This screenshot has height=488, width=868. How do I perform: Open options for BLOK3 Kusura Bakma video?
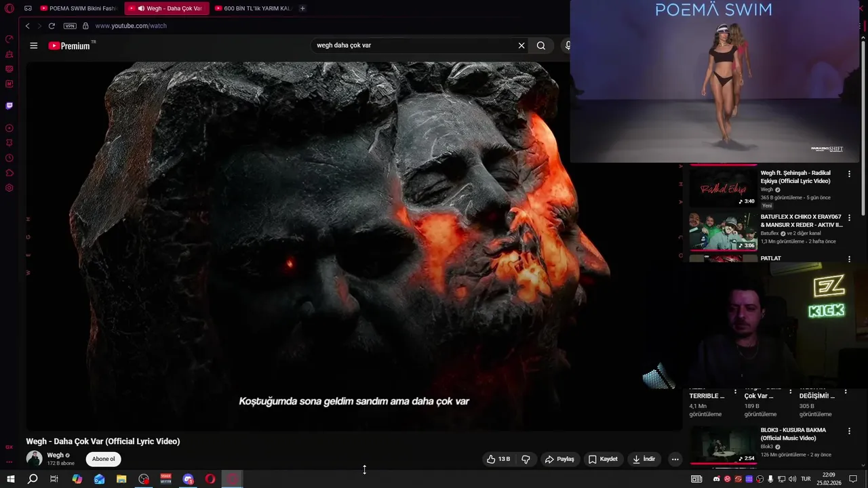(x=849, y=431)
